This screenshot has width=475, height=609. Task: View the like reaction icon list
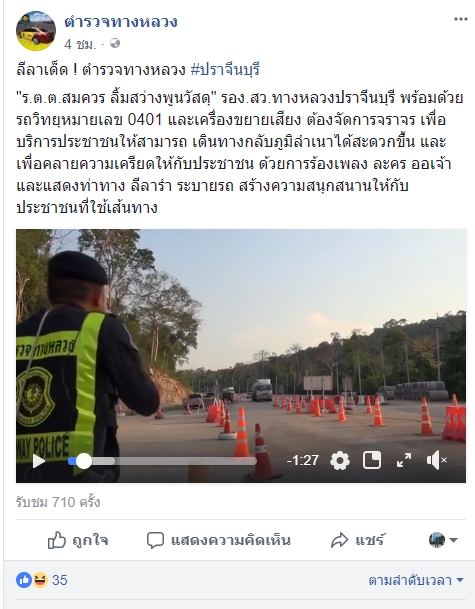24,580
